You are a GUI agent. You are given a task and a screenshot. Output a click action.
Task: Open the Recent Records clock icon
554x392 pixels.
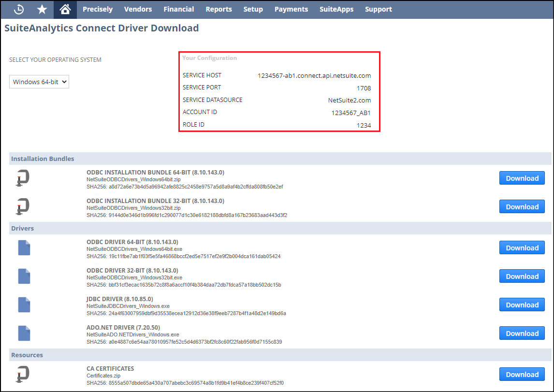pyautogui.click(x=18, y=9)
